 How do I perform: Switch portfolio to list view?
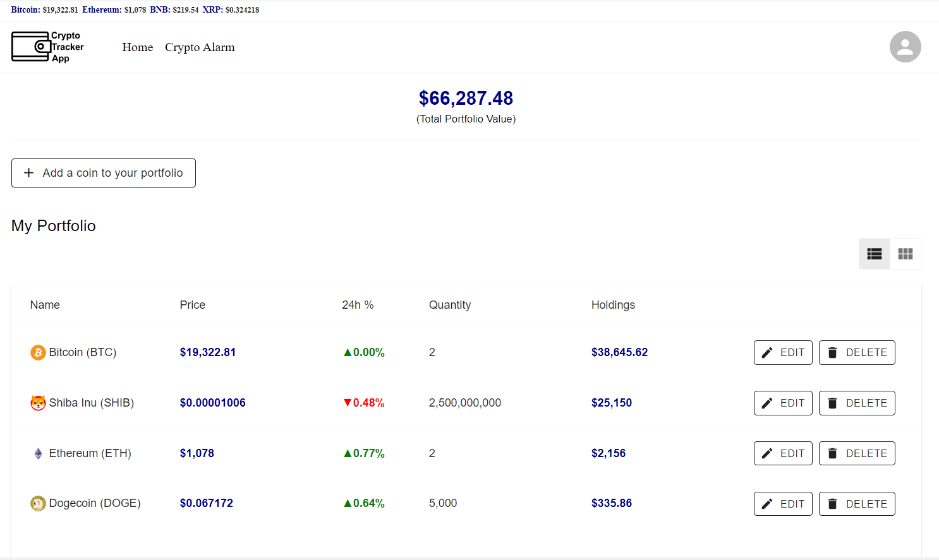pyautogui.click(x=874, y=254)
